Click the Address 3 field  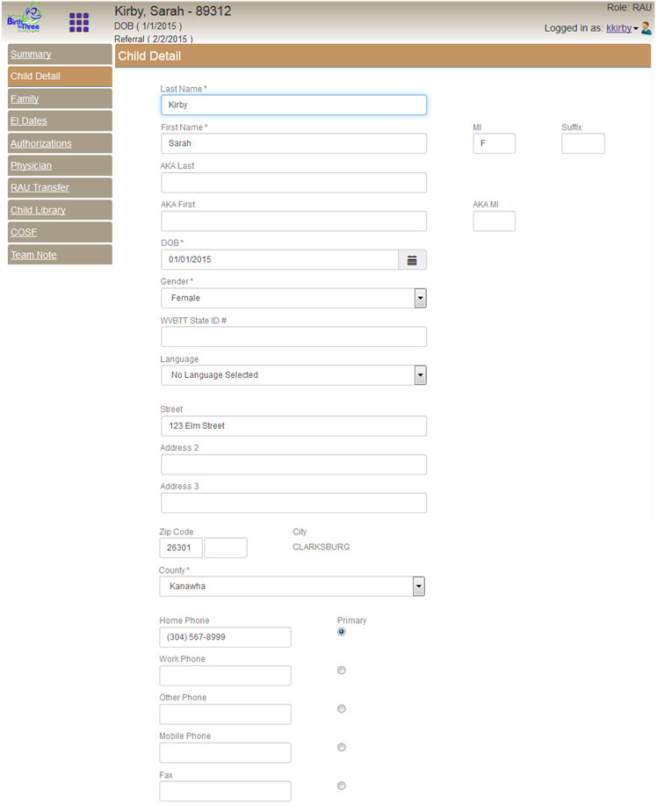click(293, 504)
